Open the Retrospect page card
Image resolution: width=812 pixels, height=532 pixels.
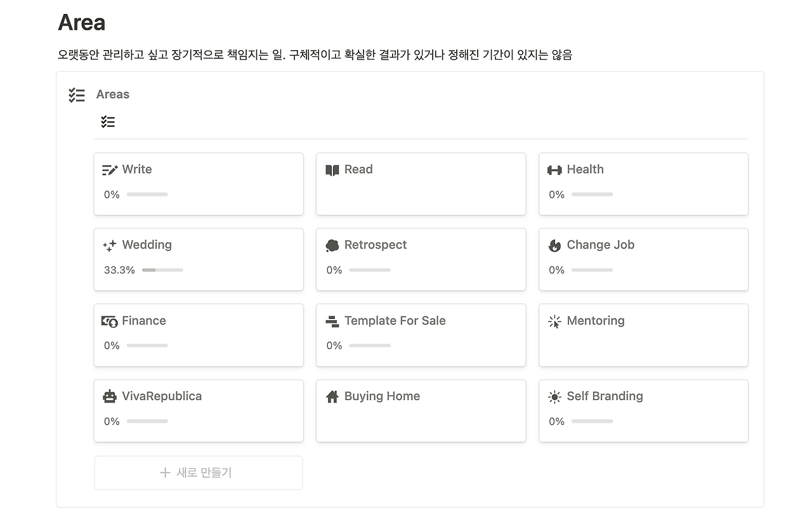[x=376, y=245]
